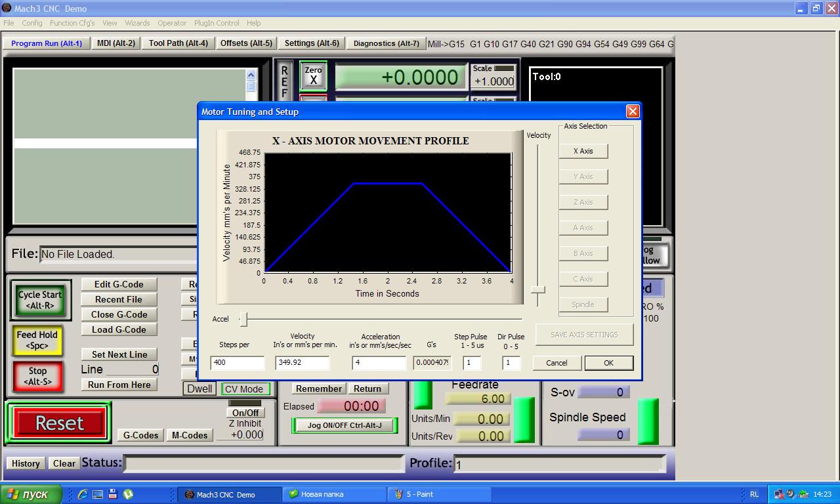Click Set Next Line
840x504 pixels.
pyautogui.click(x=119, y=354)
